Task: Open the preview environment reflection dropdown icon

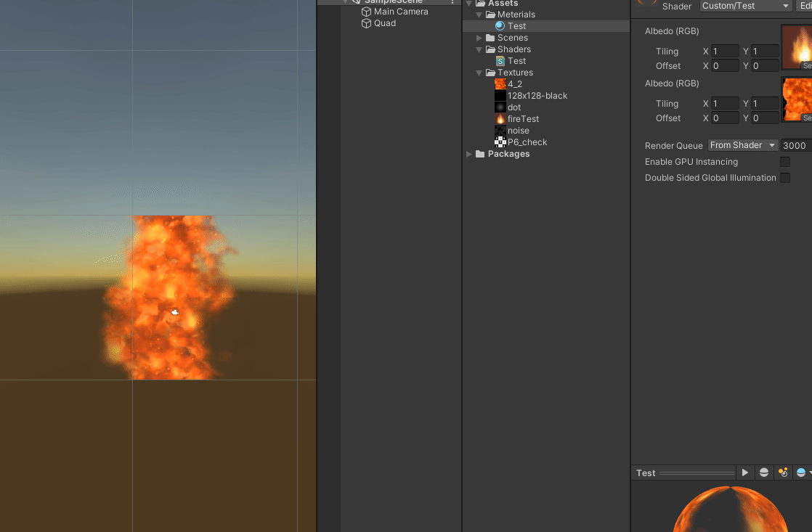Action: 804,472
